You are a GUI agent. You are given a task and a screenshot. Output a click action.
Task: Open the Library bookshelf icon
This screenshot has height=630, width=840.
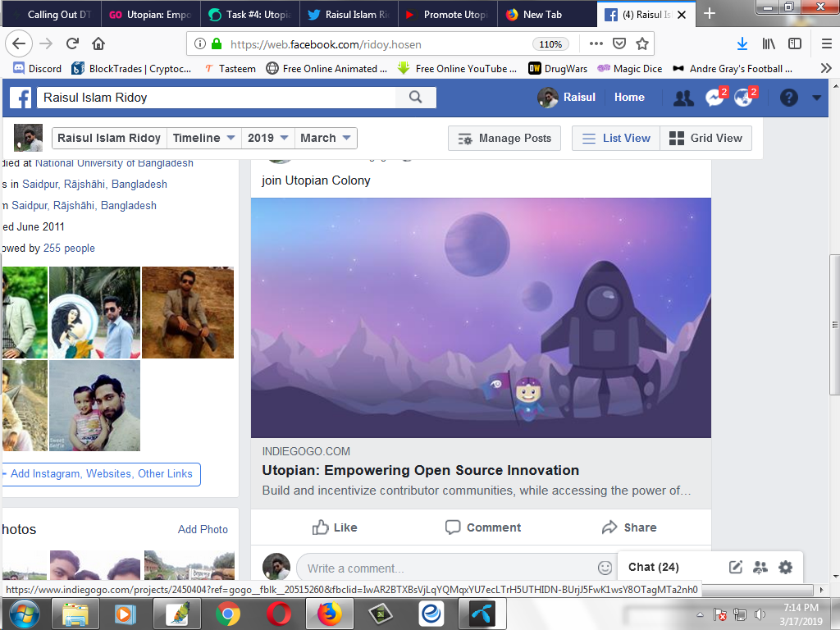point(769,44)
